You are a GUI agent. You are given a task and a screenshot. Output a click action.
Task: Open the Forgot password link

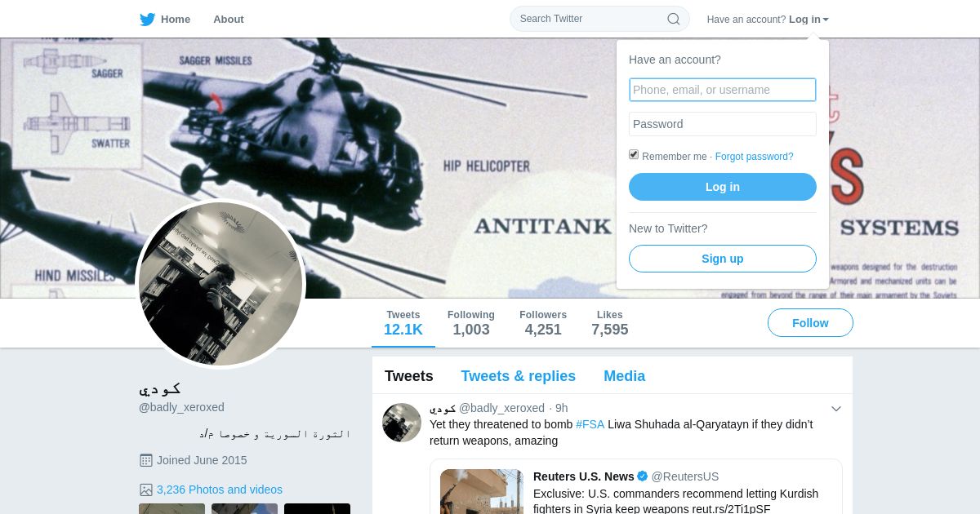(754, 157)
